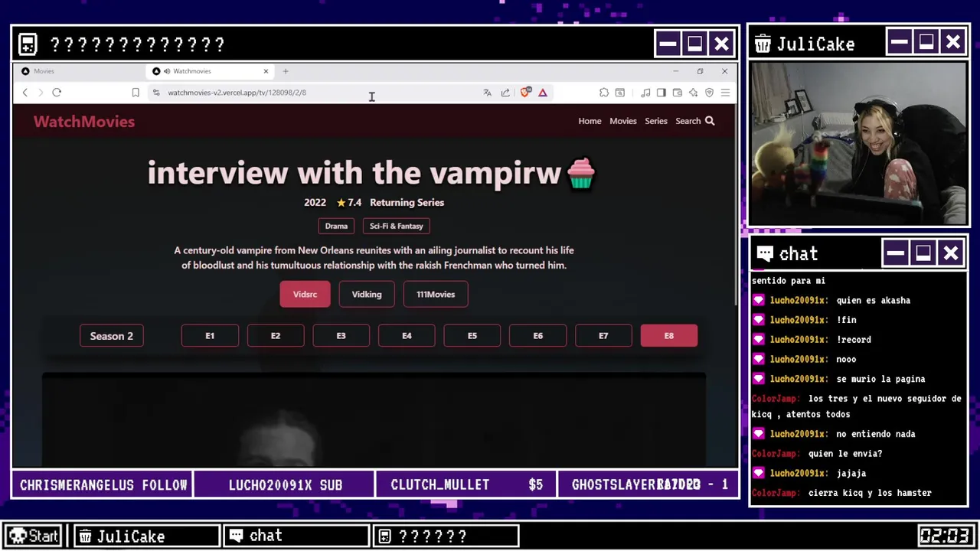Open the Home nav link
This screenshot has height=551, width=980.
[590, 121]
